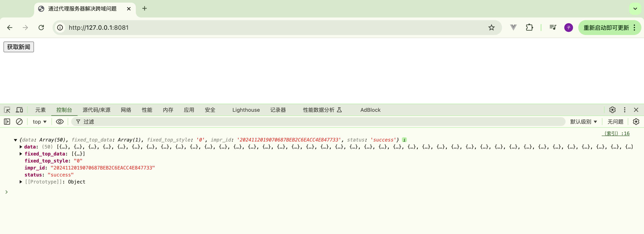Toggle the device toolbar icon

click(19, 110)
